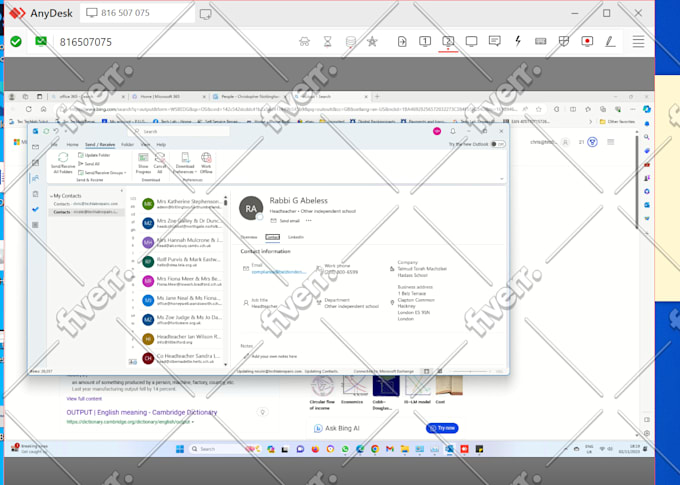The image size is (680, 485).
Task: Open the AnyDesk main hamburger menu
Action: 638,42
